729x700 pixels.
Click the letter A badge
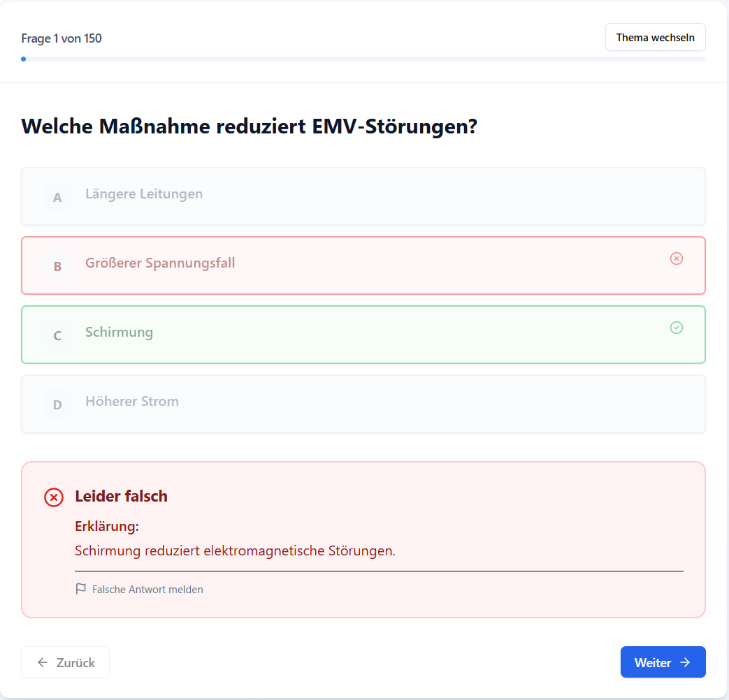tap(57, 197)
